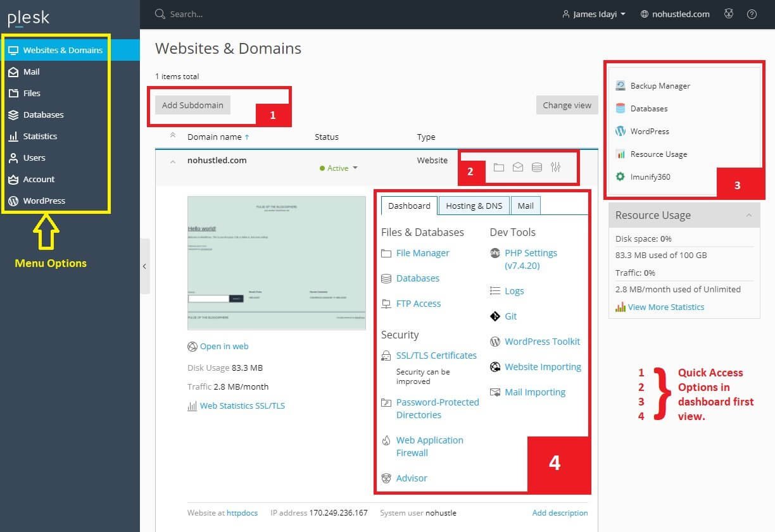Collapse the left sidebar with arrow handle
Viewport: 775px width, 532px height.
click(x=145, y=266)
